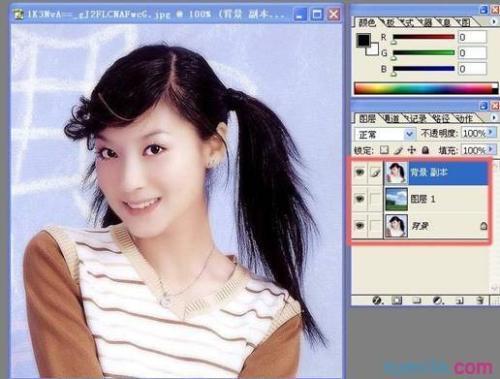Toggle lock transparent pixels
The height and width of the screenshot is (379, 500).
coord(384,150)
